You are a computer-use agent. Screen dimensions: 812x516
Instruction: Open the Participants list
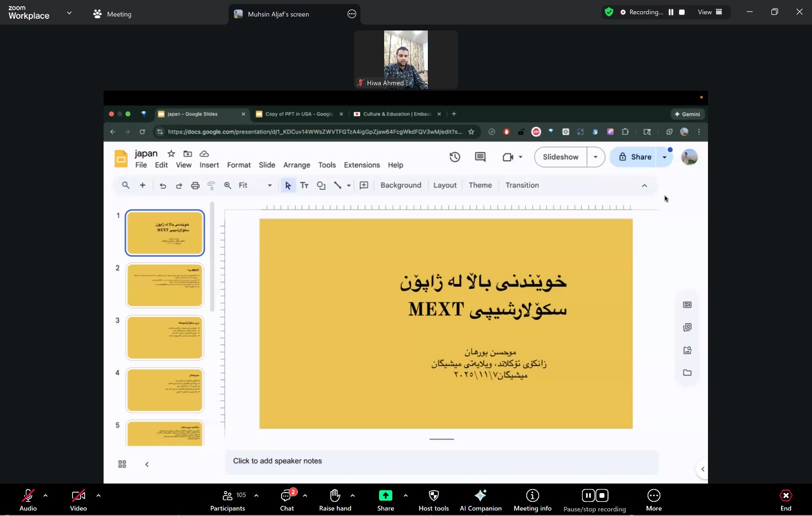click(228, 496)
